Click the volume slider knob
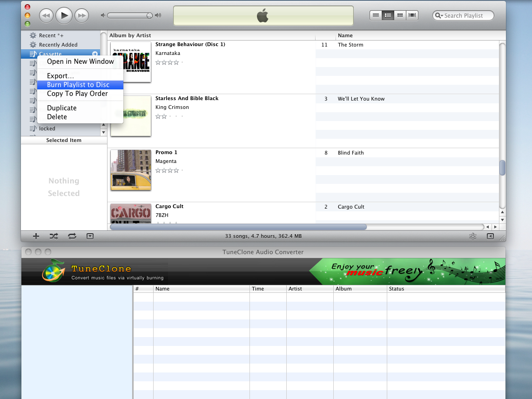The height and width of the screenshot is (399, 532). (149, 16)
